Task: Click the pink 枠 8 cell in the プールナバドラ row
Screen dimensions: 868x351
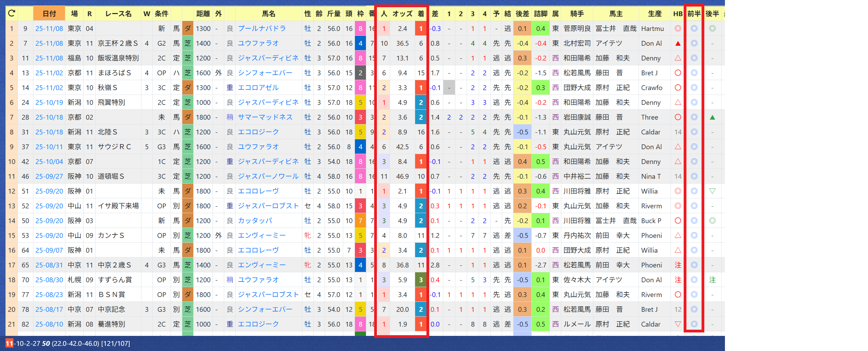Action: [x=360, y=29]
